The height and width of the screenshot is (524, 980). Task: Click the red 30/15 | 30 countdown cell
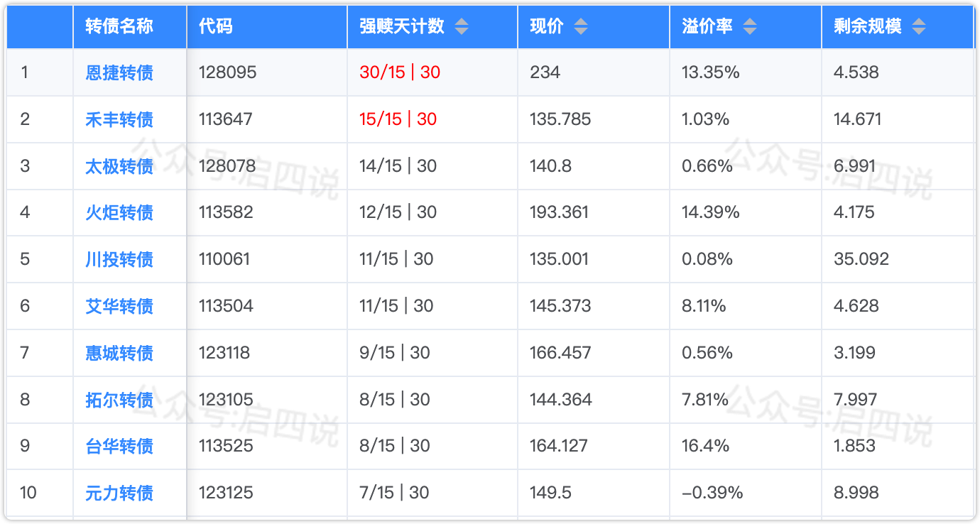coord(400,72)
